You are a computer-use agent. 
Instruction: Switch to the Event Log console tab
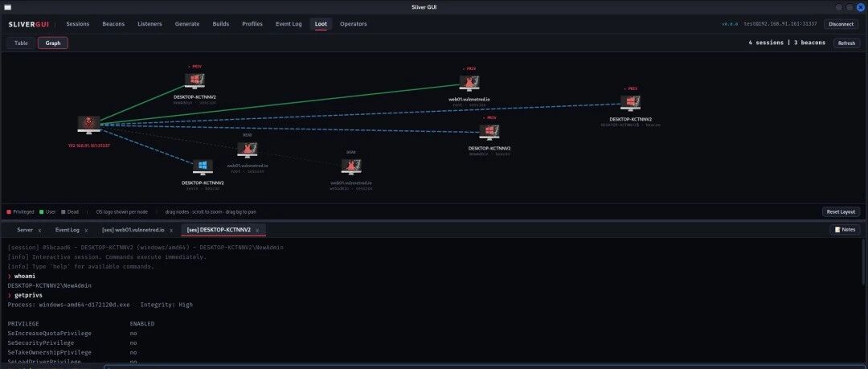(x=67, y=229)
